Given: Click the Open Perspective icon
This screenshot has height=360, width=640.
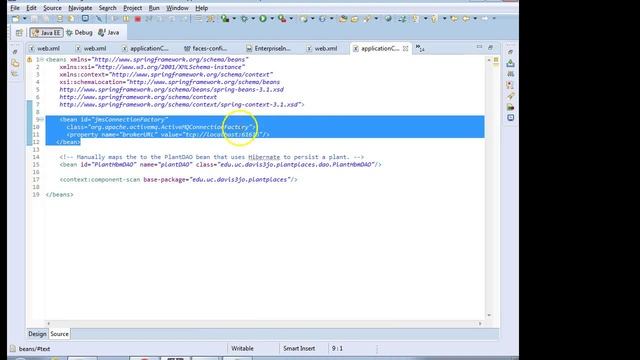Looking at the screenshot, I should pyautogui.click(x=19, y=33).
